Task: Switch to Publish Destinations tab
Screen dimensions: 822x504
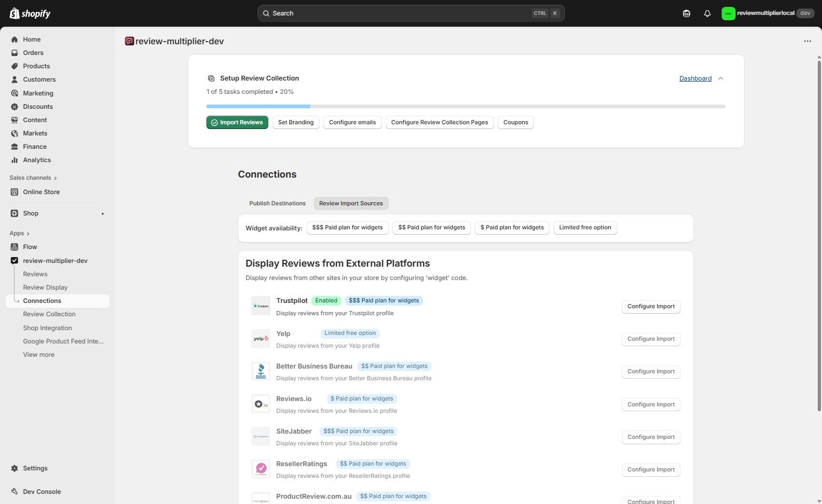Action: [277, 203]
